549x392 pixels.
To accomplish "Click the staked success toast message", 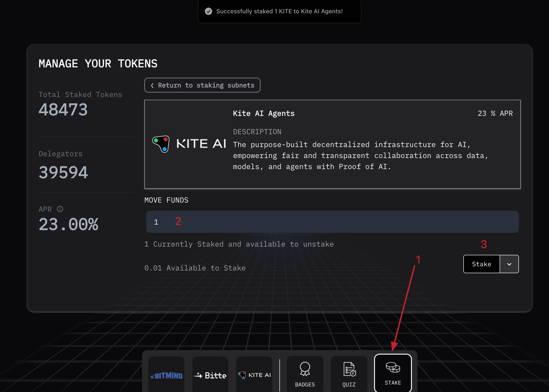I will (x=279, y=11).
